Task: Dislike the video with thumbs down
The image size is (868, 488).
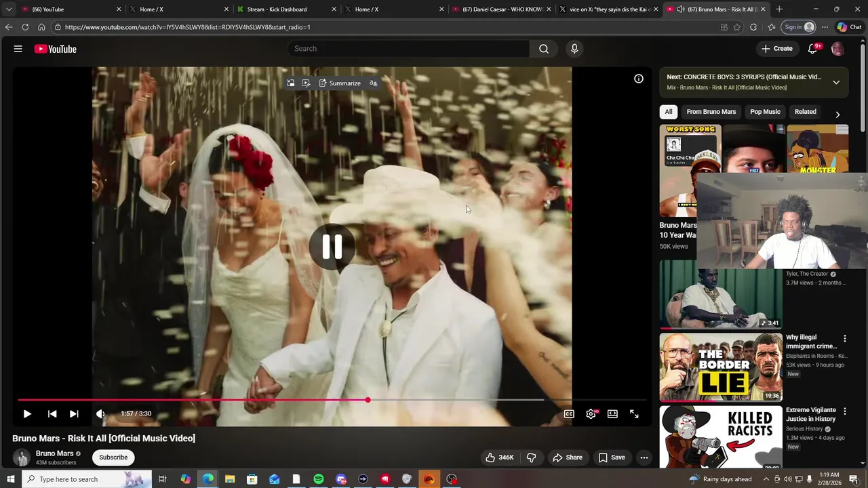Action: pos(532,457)
